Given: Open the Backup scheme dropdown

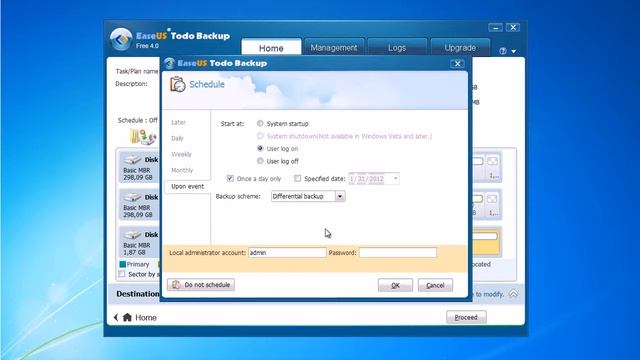Looking at the screenshot, I should pyautogui.click(x=340, y=196).
